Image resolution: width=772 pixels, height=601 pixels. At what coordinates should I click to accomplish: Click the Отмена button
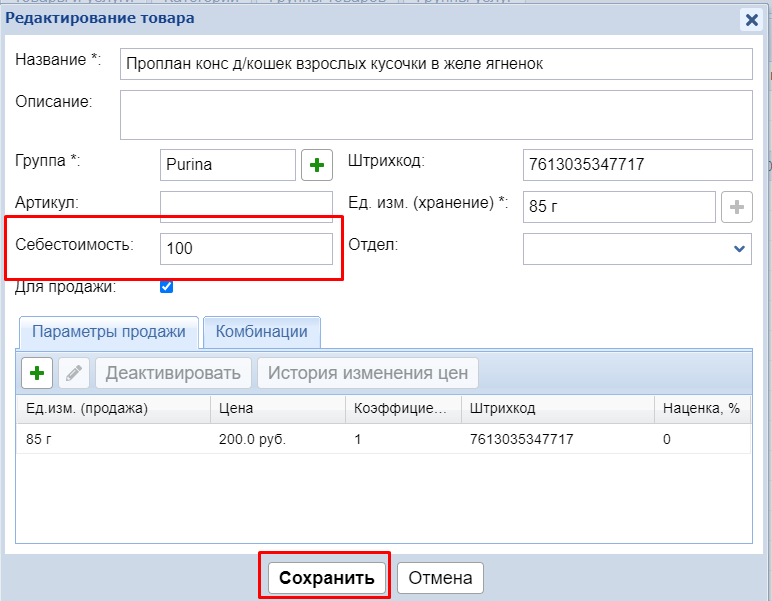tap(440, 577)
